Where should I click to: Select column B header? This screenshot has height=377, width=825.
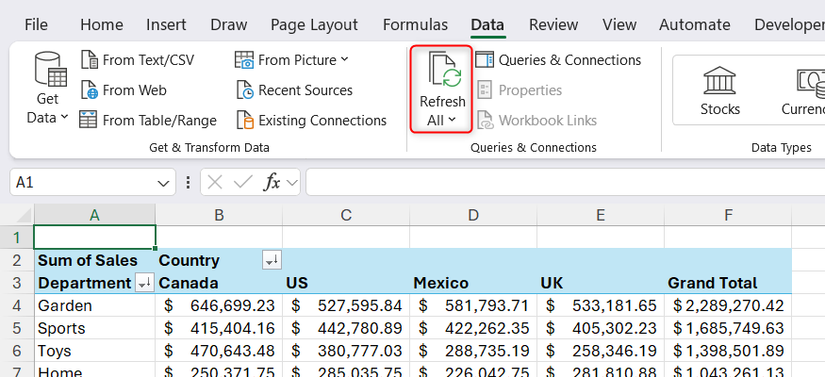[219, 215]
